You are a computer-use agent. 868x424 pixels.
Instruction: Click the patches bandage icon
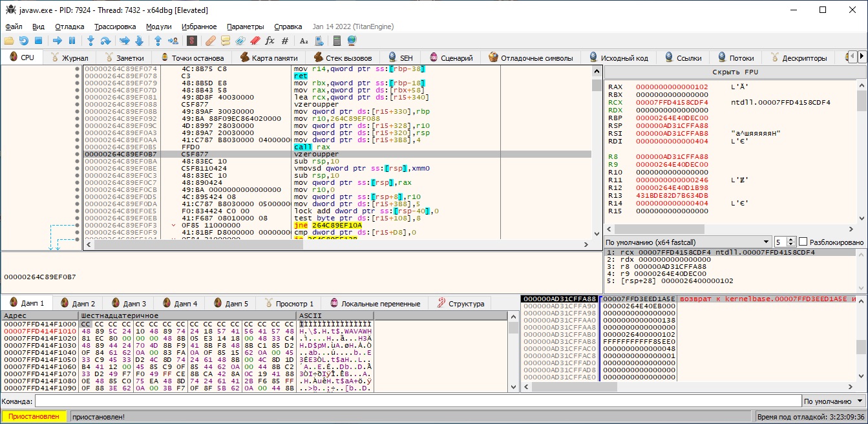(x=210, y=41)
